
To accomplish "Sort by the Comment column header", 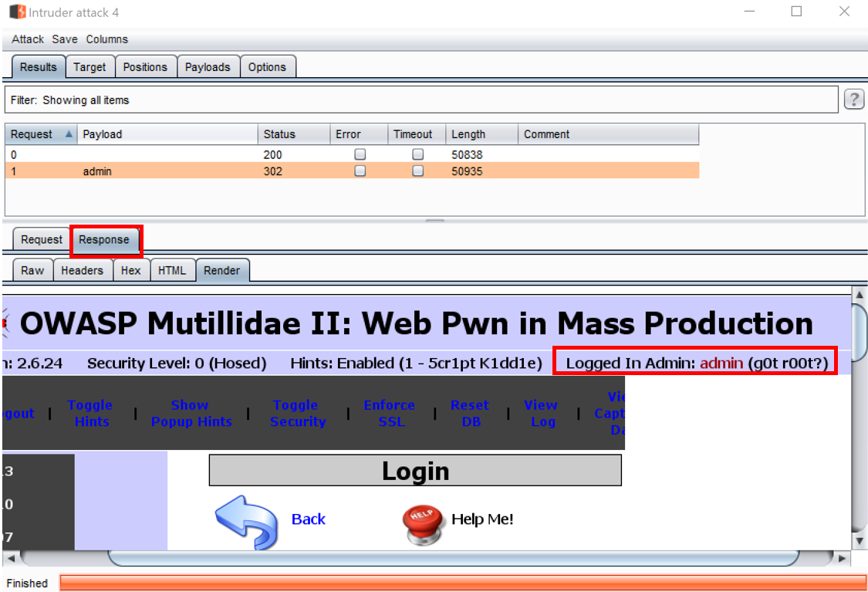I will (609, 134).
